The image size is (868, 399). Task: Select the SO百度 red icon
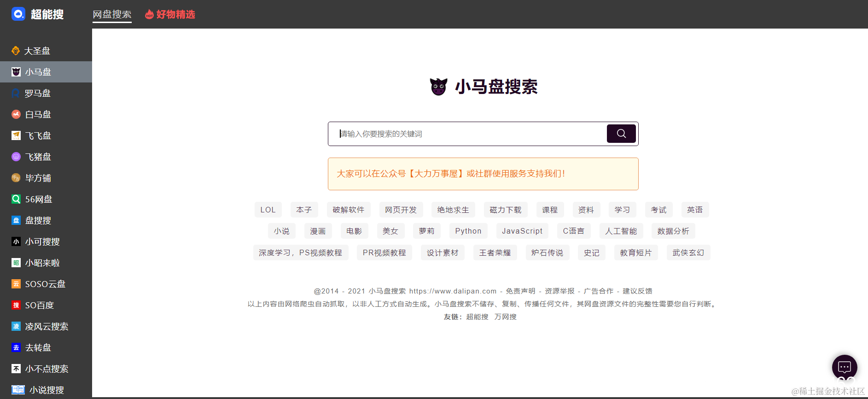pyautogui.click(x=16, y=305)
